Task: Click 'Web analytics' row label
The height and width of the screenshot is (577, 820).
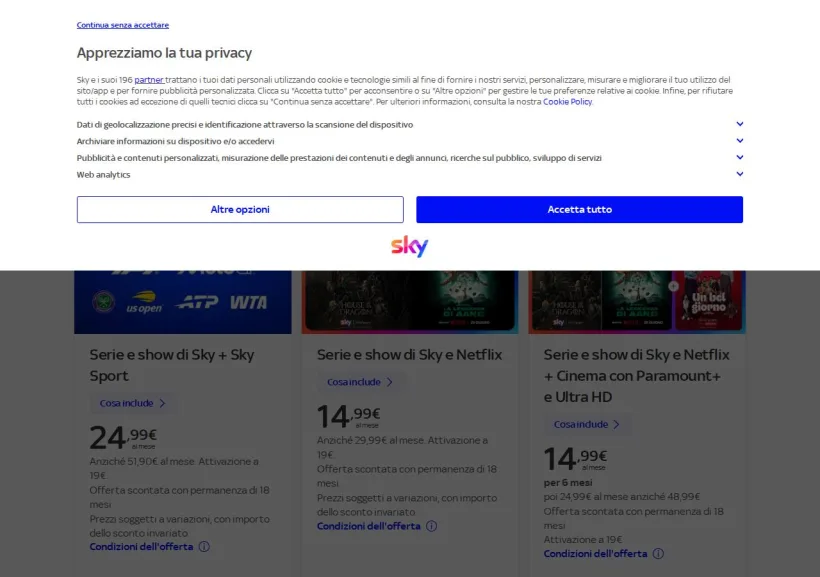Action: pos(103,175)
